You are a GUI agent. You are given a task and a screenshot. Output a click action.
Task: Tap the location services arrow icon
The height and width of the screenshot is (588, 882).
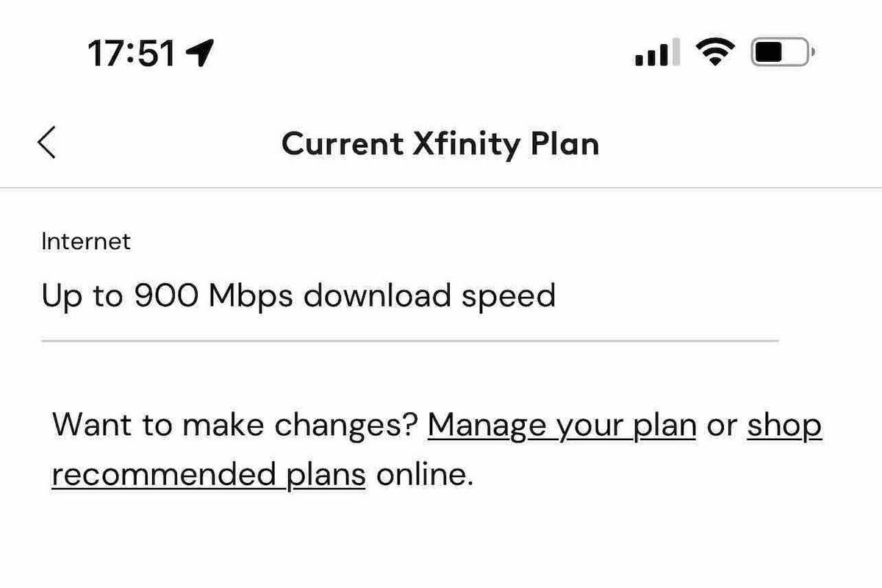pos(200,53)
